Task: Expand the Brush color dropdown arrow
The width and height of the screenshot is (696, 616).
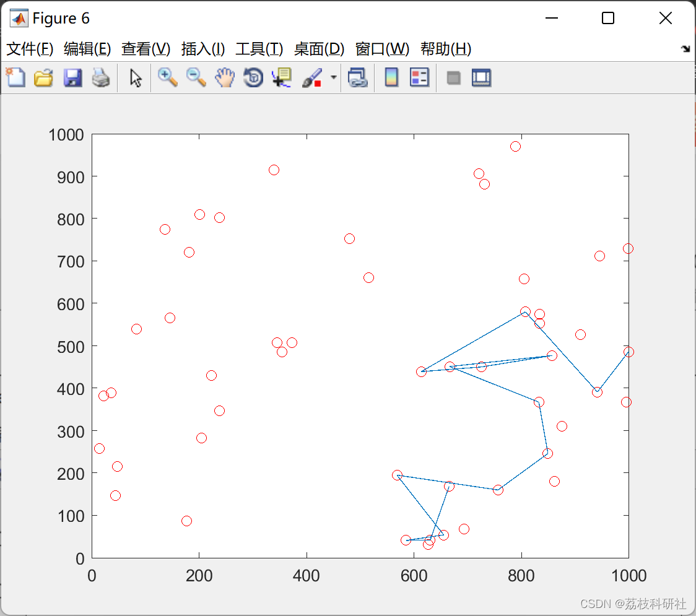Action: coord(333,77)
